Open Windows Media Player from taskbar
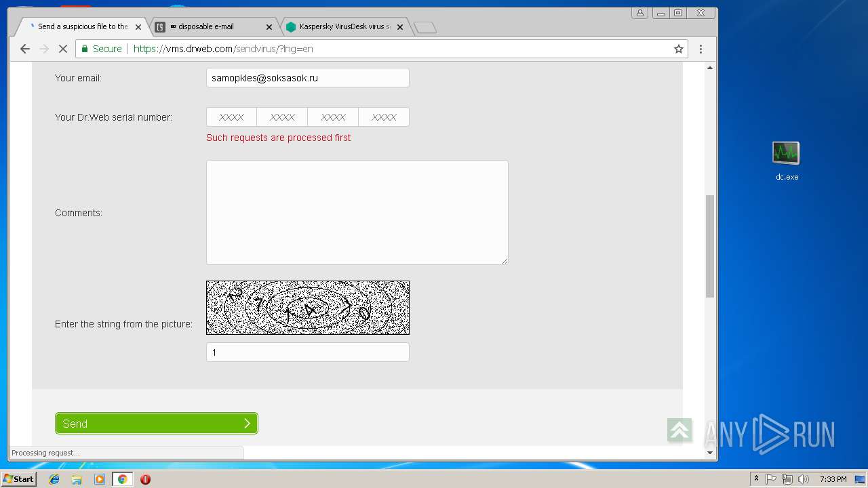 click(x=100, y=479)
